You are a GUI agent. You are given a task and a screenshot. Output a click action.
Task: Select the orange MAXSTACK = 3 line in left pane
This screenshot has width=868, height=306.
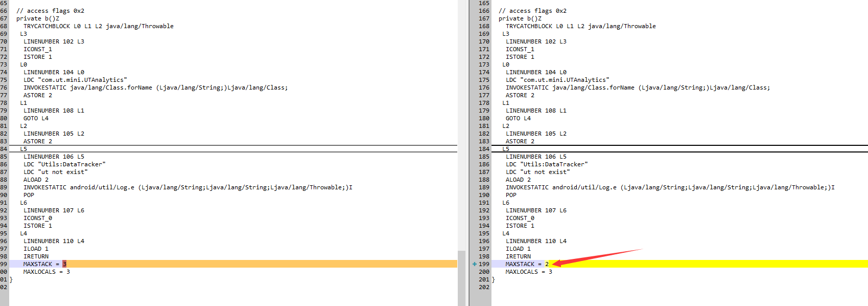tap(233, 264)
